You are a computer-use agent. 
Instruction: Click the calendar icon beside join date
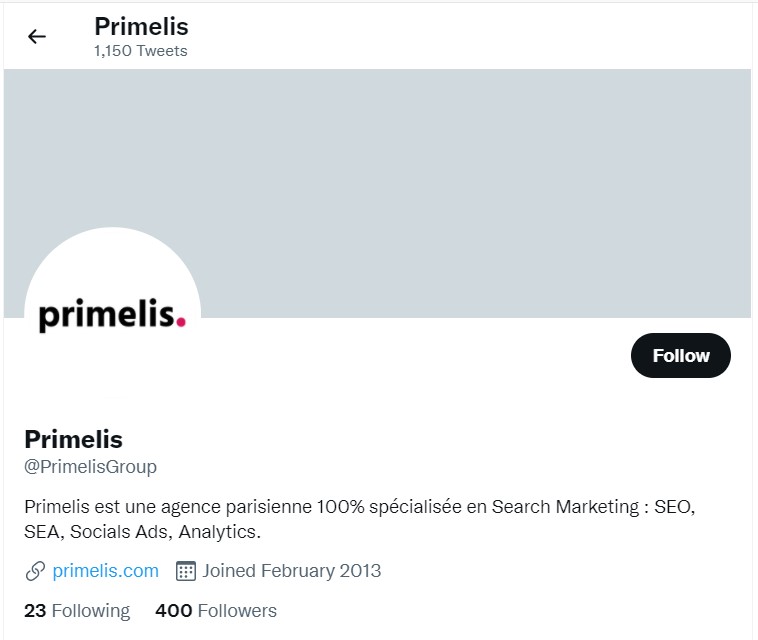[x=186, y=571]
